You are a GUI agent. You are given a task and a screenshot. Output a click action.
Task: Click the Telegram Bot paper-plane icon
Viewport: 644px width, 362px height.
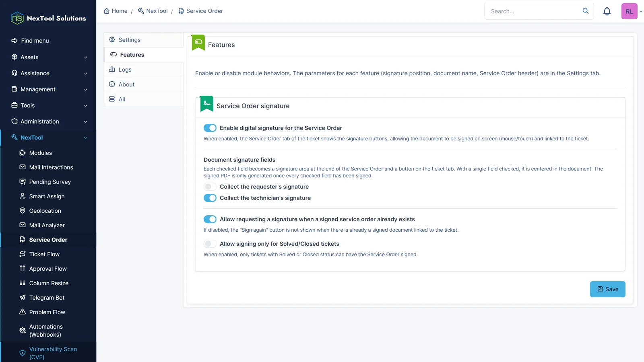click(x=23, y=298)
